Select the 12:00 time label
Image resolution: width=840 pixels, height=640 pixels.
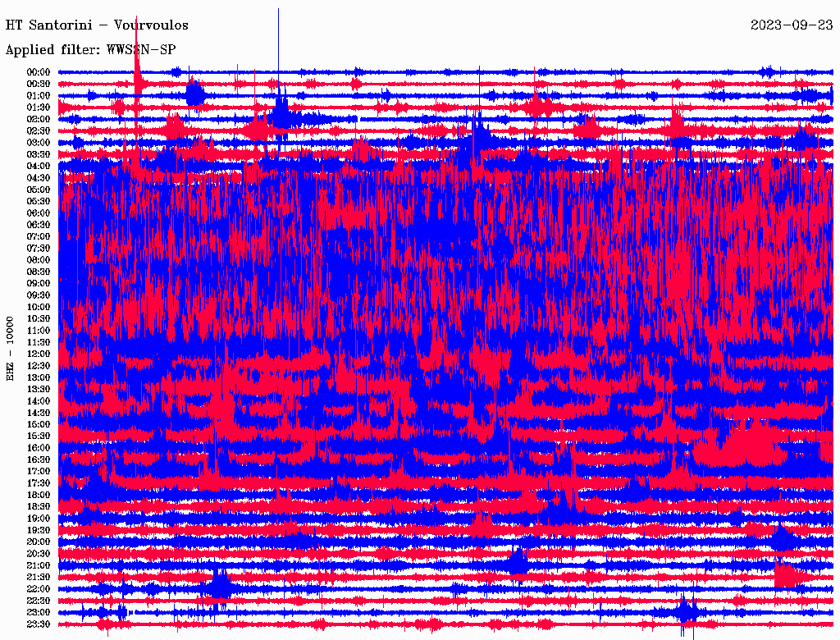(38, 354)
